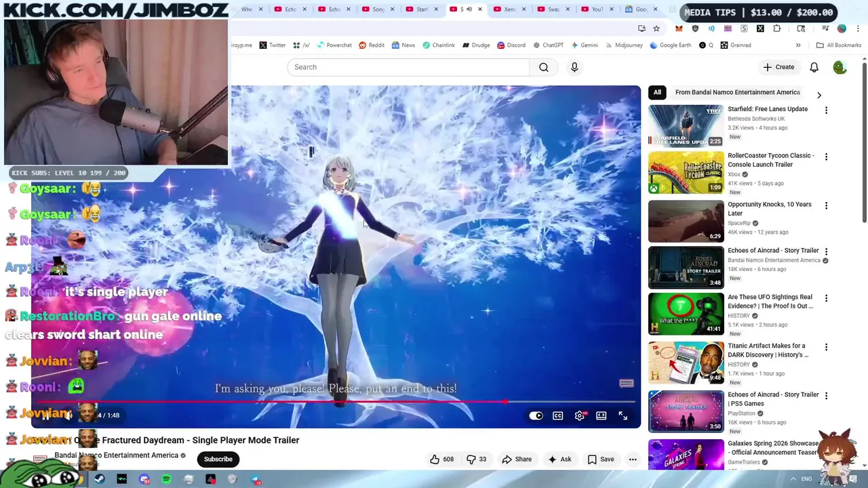Open ENG language indicator in system tray
The image size is (868, 488).
(806, 479)
